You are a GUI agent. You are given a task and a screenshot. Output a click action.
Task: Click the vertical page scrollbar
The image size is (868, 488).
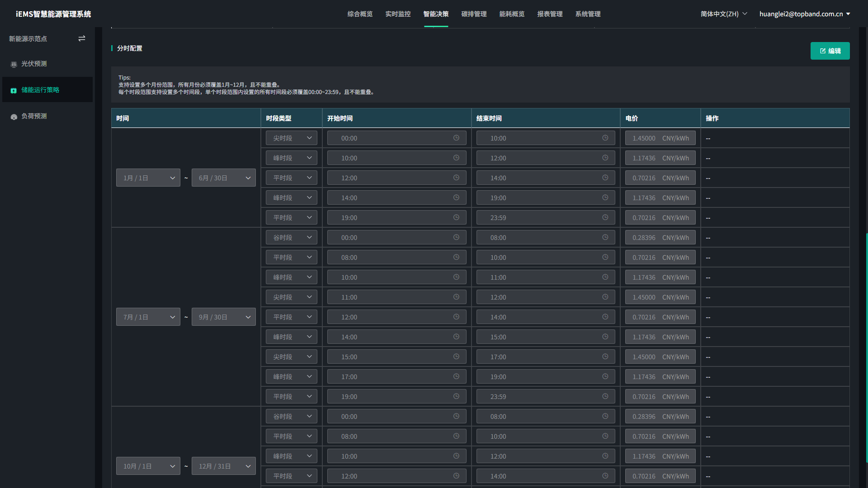pos(866,347)
